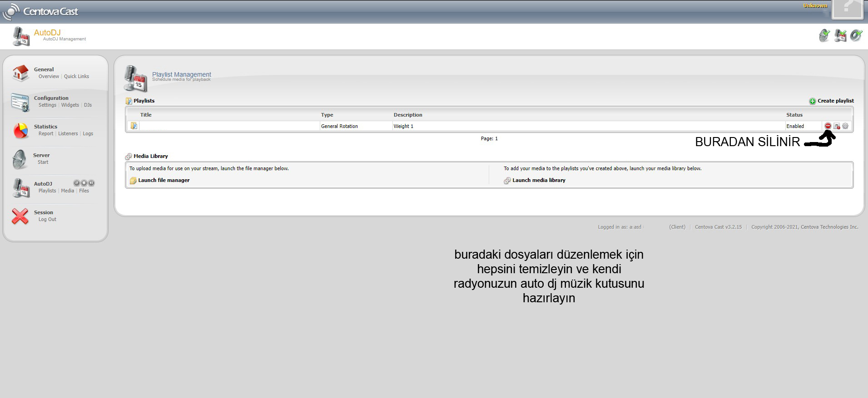The width and height of the screenshot is (868, 398).
Task: Click the Server speaker icon
Action: click(x=20, y=159)
